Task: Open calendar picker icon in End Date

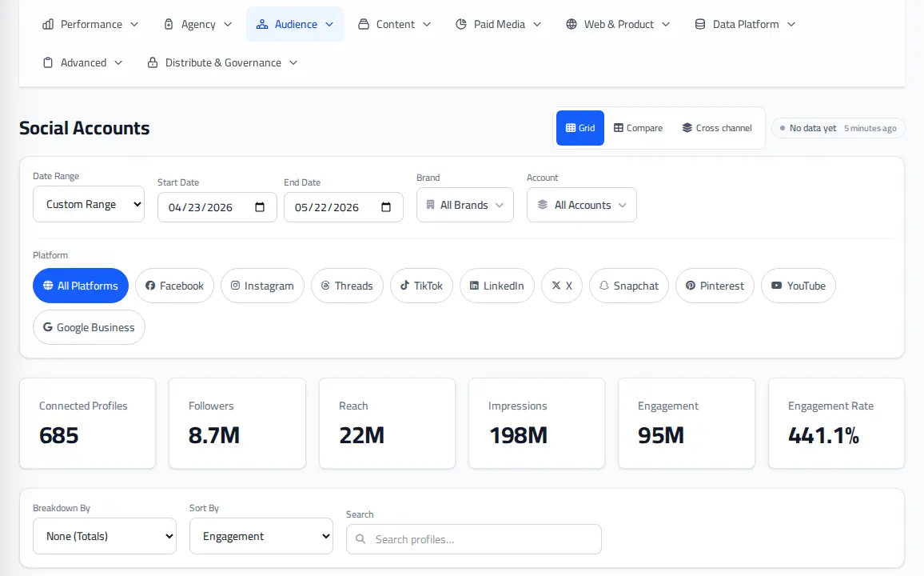Action: click(x=386, y=207)
